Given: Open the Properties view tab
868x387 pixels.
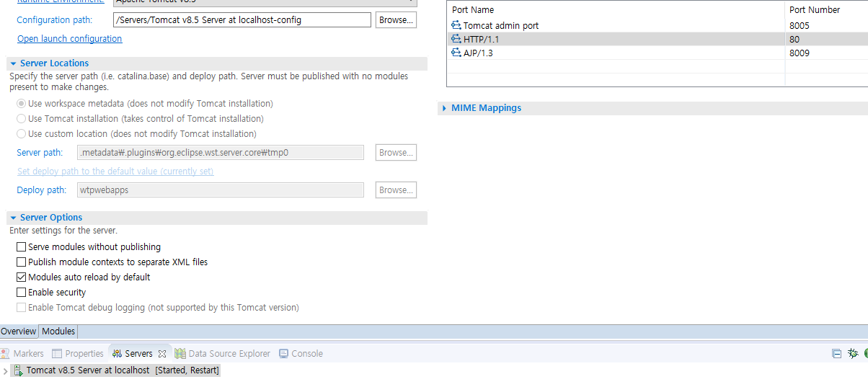Looking at the screenshot, I should [78, 354].
